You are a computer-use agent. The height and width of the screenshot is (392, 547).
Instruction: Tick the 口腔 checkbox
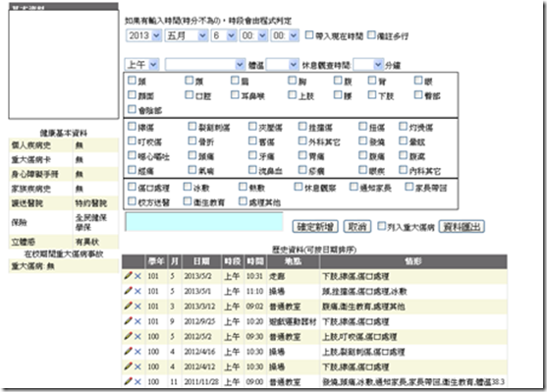190,94
